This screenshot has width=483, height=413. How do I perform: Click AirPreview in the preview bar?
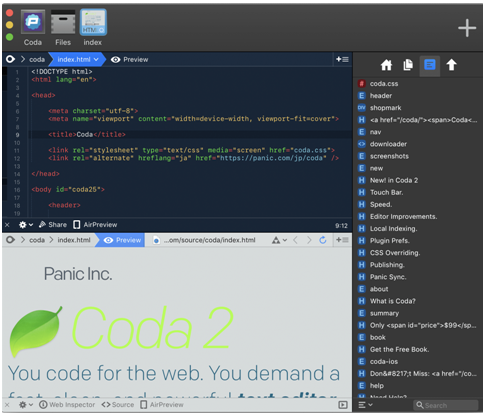[162, 405]
